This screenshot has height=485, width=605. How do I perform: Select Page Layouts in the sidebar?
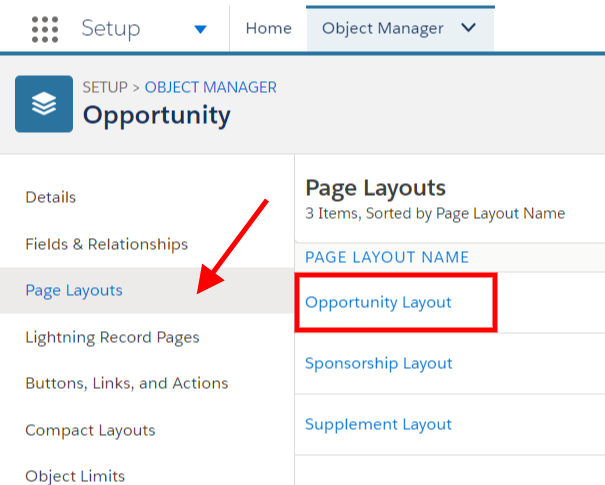[x=74, y=291]
